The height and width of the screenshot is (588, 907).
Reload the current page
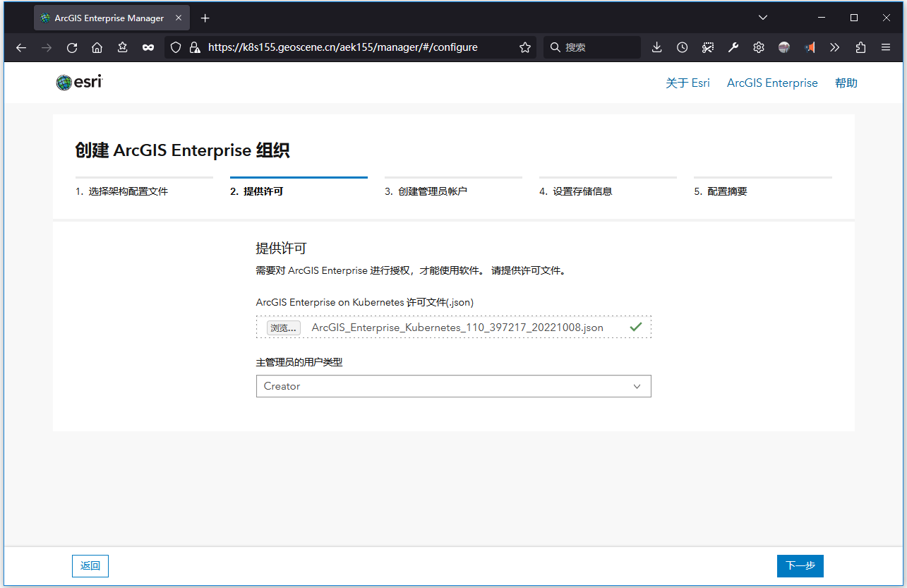click(71, 47)
